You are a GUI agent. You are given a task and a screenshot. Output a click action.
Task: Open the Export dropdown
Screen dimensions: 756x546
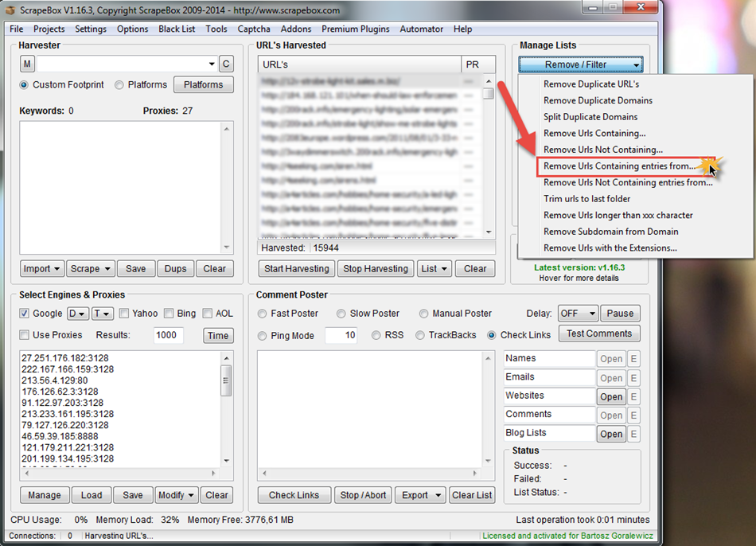click(420, 495)
